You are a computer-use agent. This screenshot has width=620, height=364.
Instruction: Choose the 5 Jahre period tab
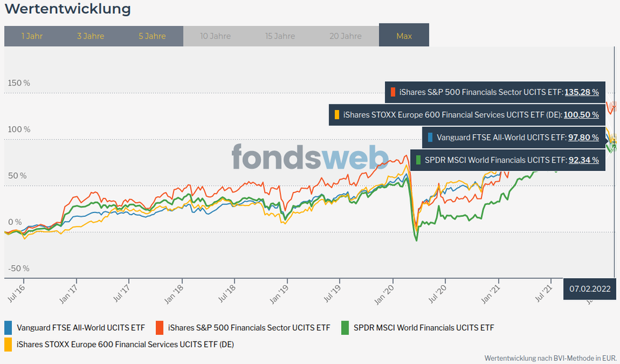click(x=152, y=36)
